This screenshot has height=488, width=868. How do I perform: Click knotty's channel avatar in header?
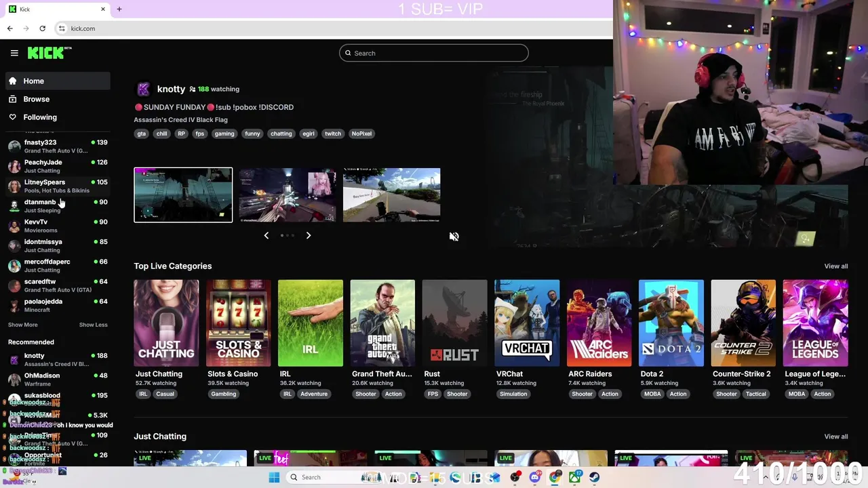pyautogui.click(x=143, y=89)
